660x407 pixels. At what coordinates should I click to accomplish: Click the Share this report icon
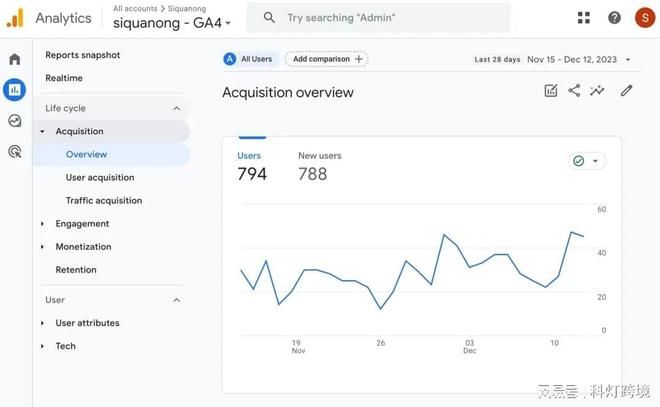click(x=574, y=91)
